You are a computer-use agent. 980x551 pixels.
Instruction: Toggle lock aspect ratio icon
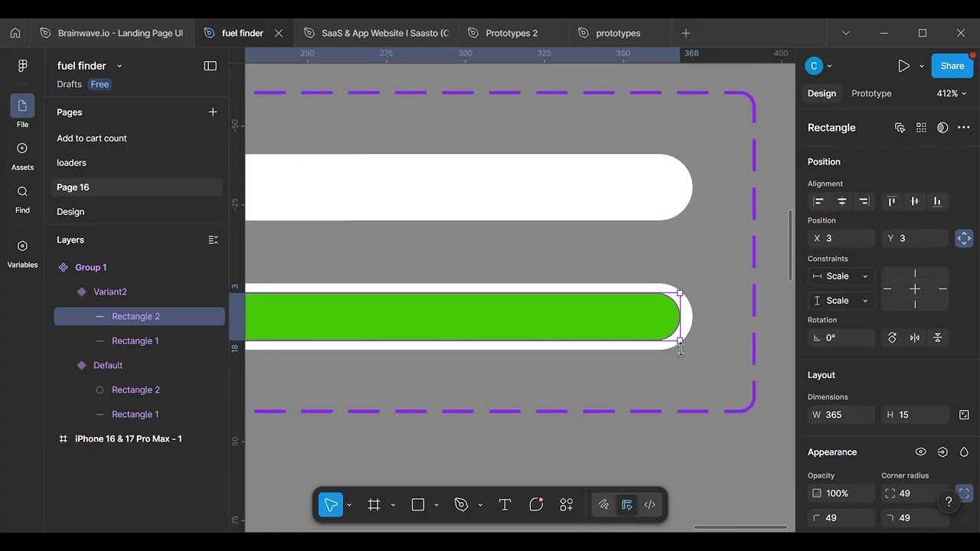click(x=964, y=415)
